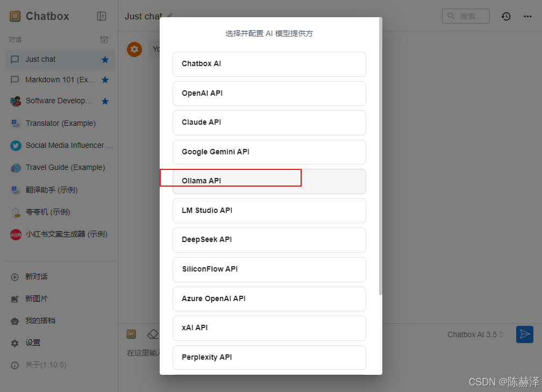This screenshot has width=542, height=392.
Task: Open Translator (Example) conversation
Action: (60, 123)
